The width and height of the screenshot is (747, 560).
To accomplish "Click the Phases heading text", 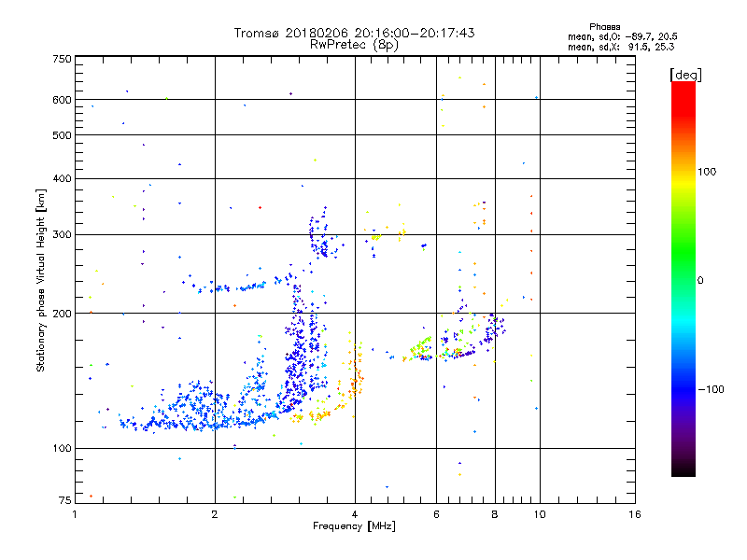I will [604, 27].
